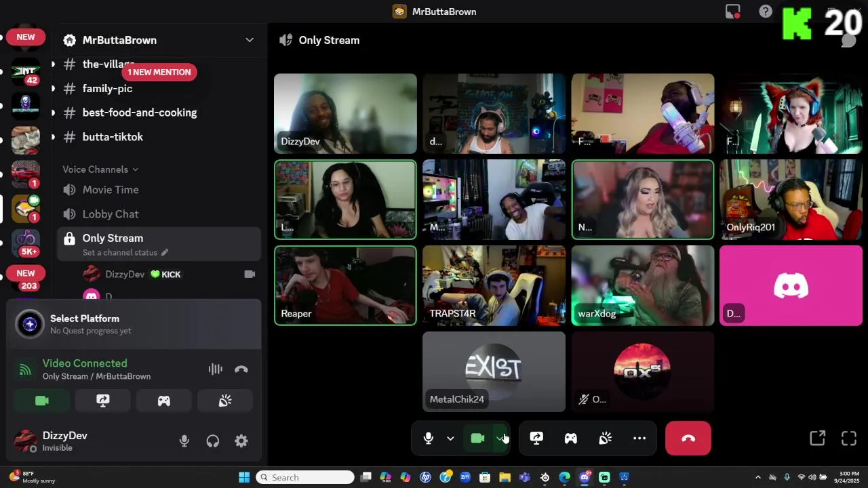Turn off camera in call bar

477,439
